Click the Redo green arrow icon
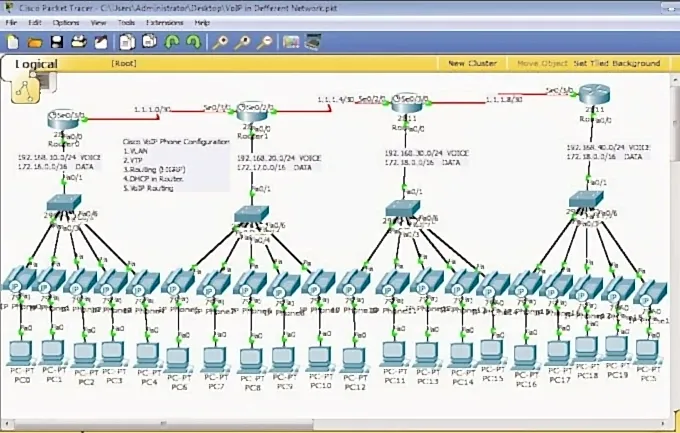 193,42
